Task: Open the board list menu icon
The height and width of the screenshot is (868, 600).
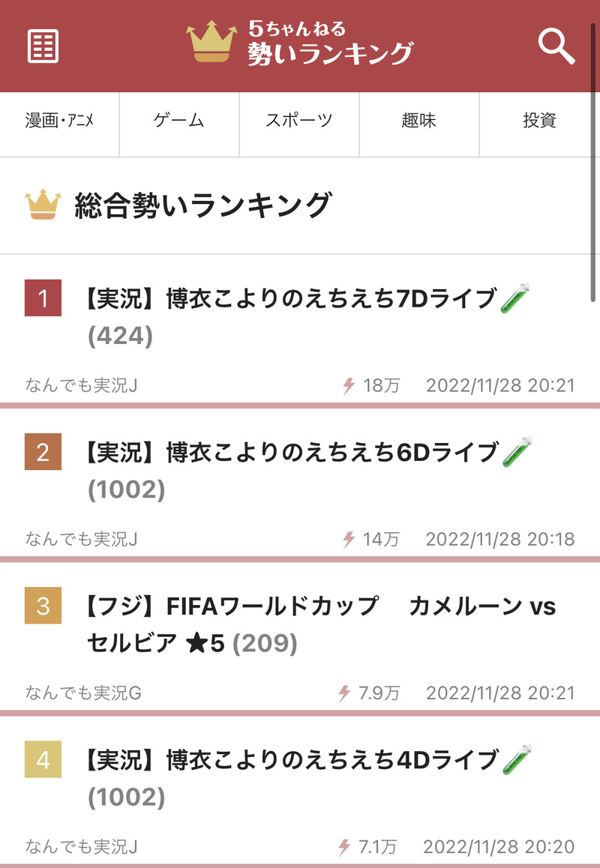Action: click(43, 46)
